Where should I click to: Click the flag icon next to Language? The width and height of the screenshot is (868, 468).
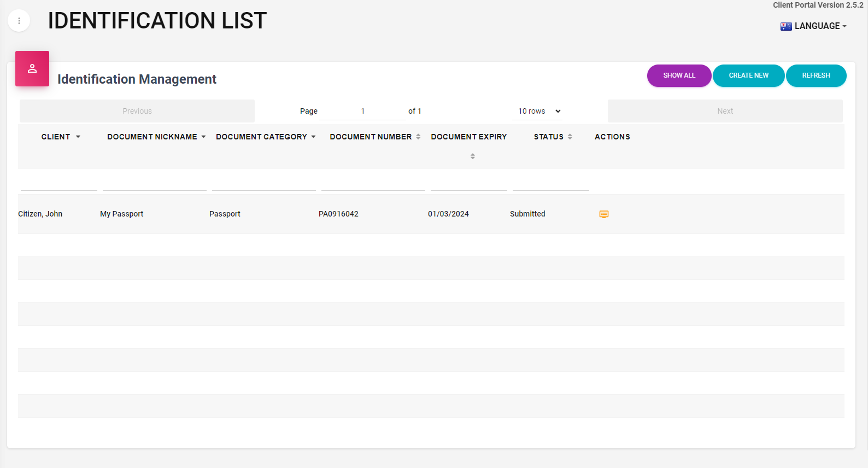(x=785, y=26)
